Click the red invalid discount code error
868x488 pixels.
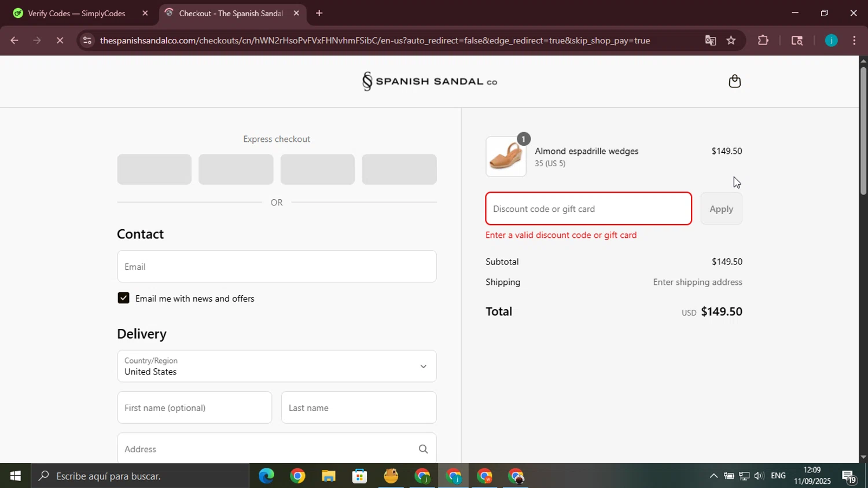pyautogui.click(x=561, y=235)
